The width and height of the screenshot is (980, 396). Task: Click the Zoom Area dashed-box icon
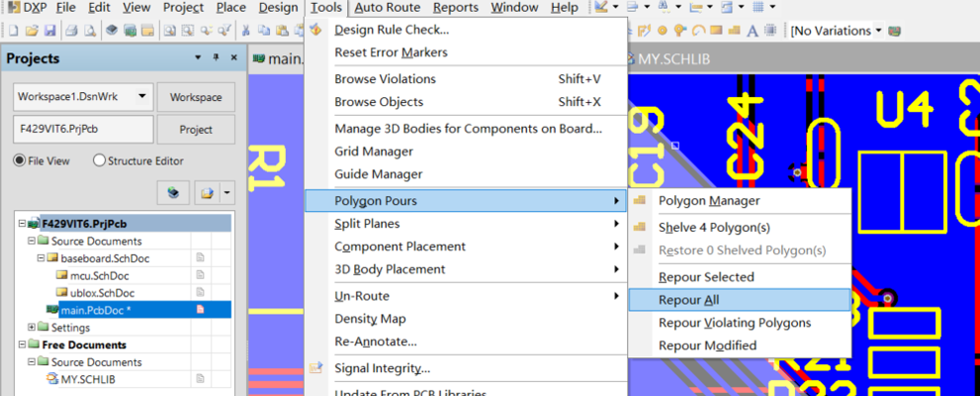[x=186, y=31]
